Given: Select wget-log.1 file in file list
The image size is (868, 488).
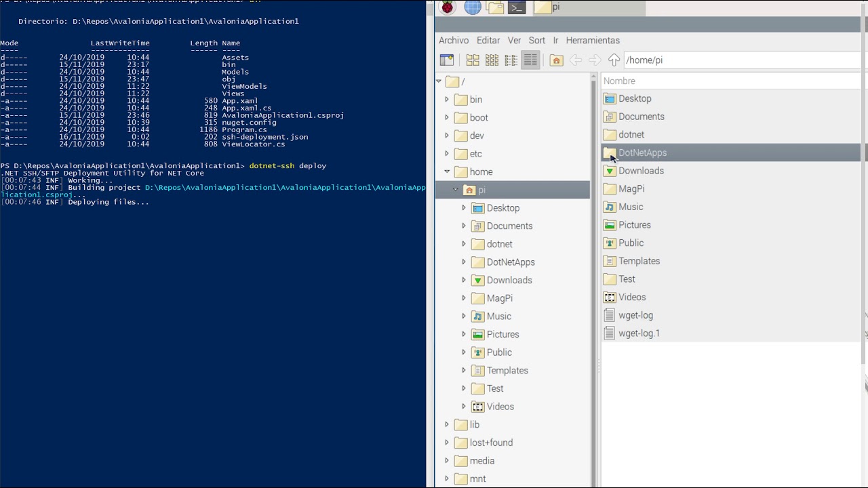Looking at the screenshot, I should 731,333.
